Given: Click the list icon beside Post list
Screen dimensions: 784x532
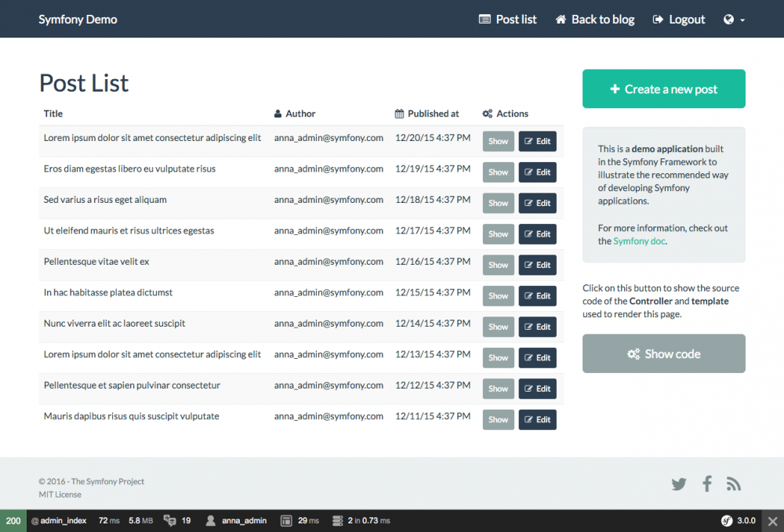Looking at the screenshot, I should click(x=485, y=20).
